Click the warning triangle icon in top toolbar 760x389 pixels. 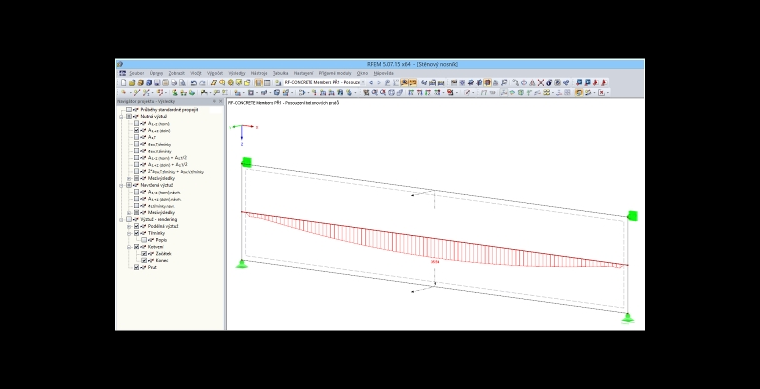(532, 83)
